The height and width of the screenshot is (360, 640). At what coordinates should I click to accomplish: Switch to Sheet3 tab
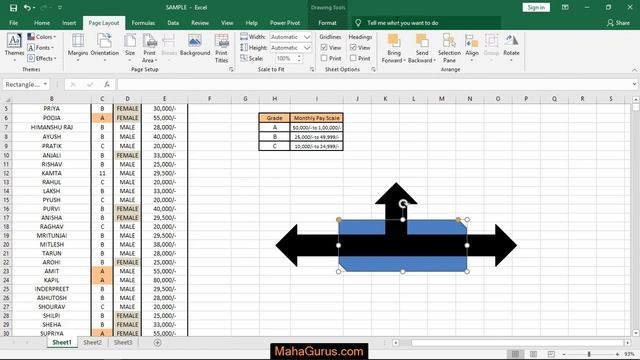[x=123, y=342]
